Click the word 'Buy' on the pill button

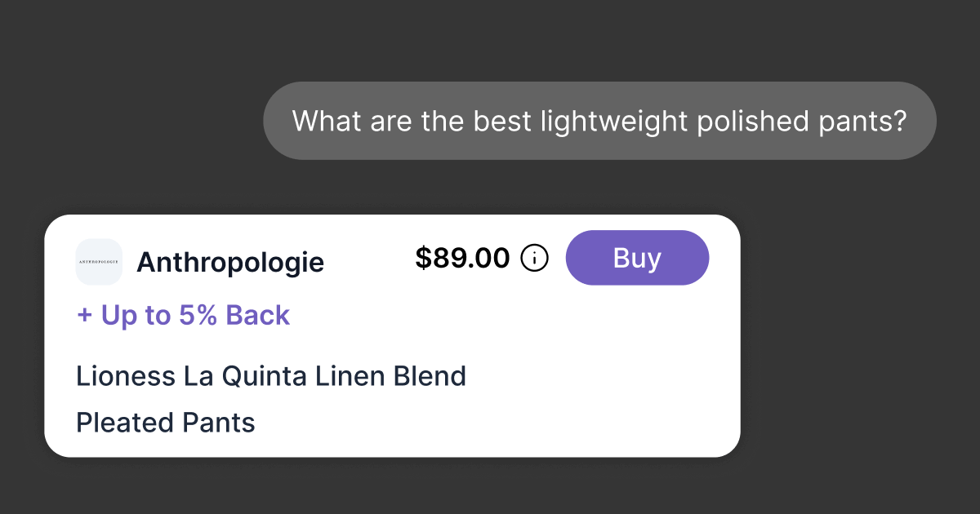637,258
